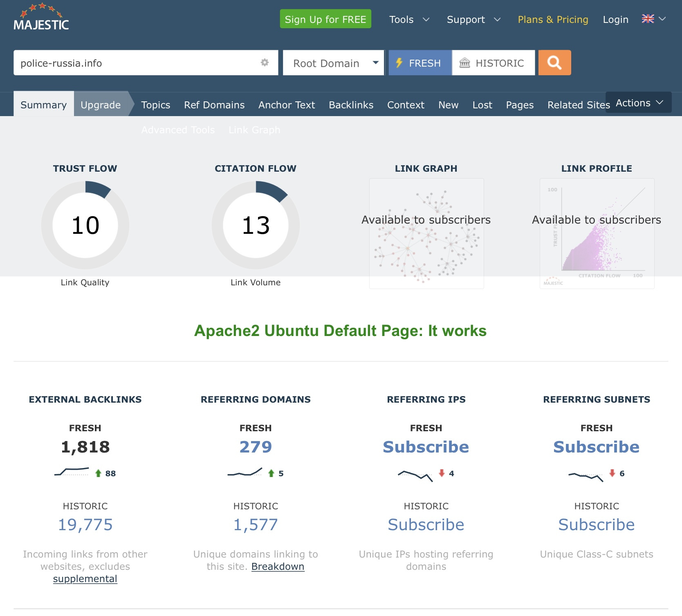Click Referring Subnets fresh Subscribe link
Image resolution: width=682 pixels, height=616 pixels.
[x=597, y=447]
